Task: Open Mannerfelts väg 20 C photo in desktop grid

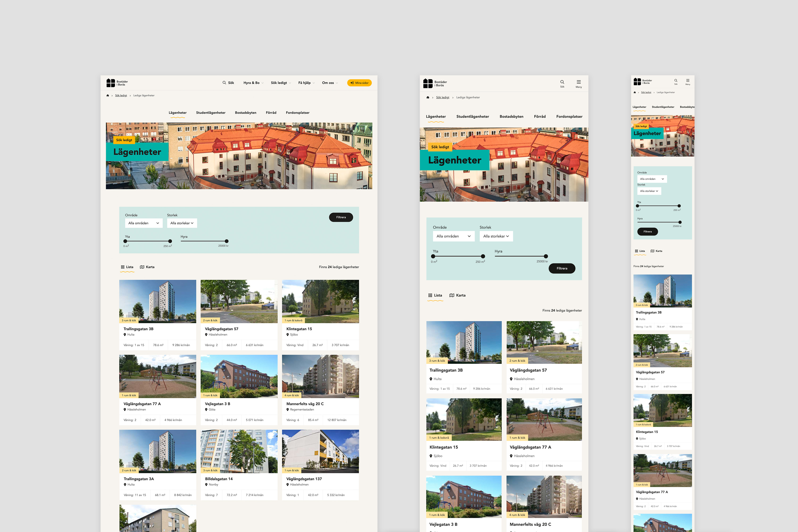Action: 320,376
